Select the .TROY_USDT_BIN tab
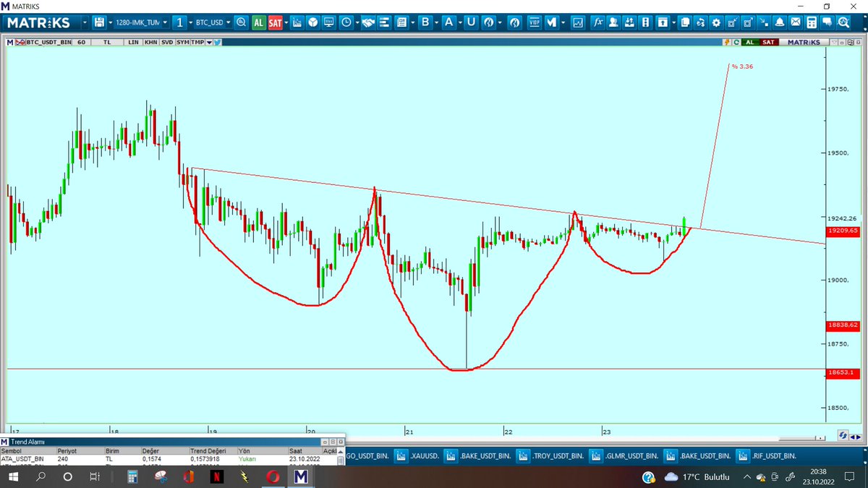This screenshot has width=868, height=488. coord(554,455)
